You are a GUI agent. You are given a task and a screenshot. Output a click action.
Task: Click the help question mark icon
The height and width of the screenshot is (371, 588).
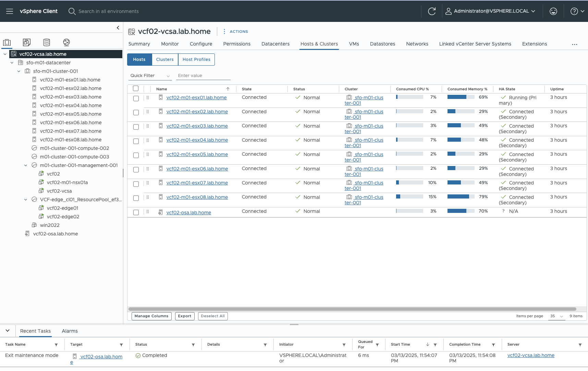[574, 11]
